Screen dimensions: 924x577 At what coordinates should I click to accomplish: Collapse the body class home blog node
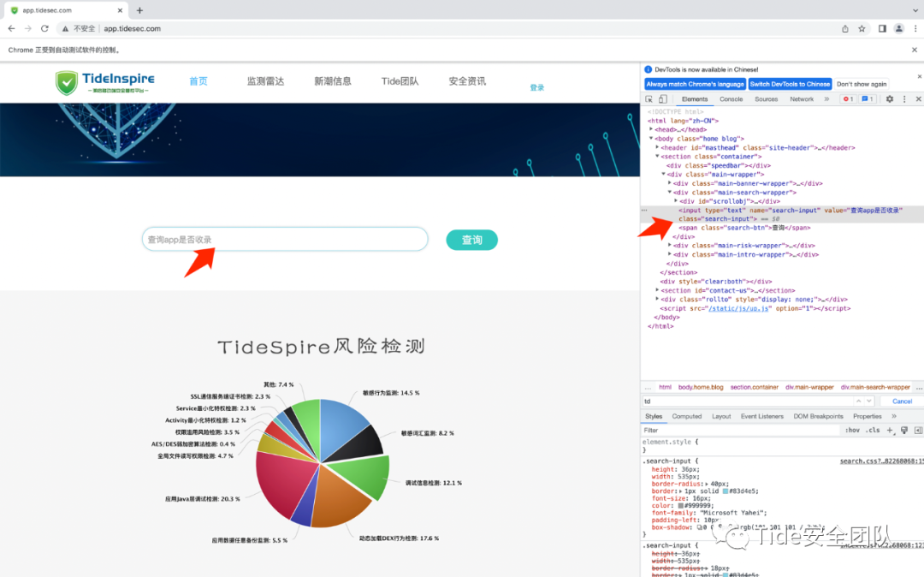point(651,139)
